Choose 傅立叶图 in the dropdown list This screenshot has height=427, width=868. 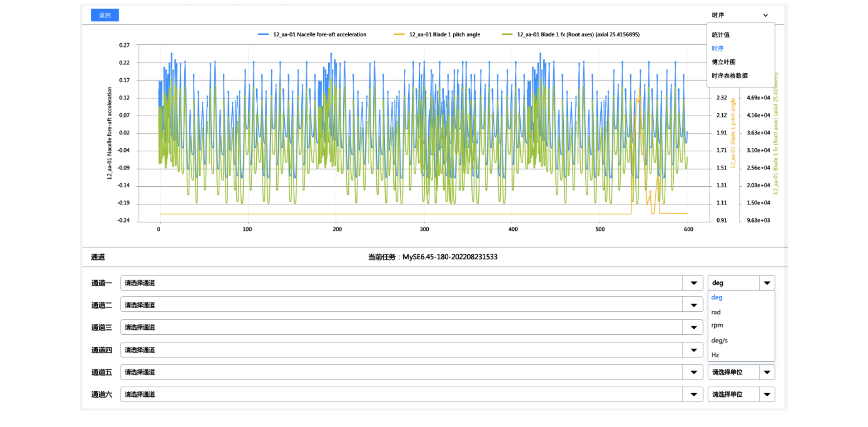(x=723, y=62)
